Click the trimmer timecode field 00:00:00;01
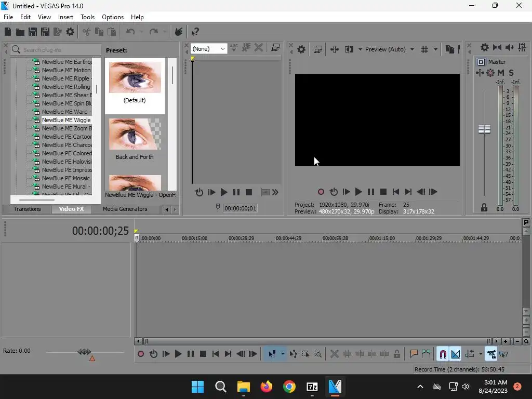The image size is (532, 399). pos(240,208)
